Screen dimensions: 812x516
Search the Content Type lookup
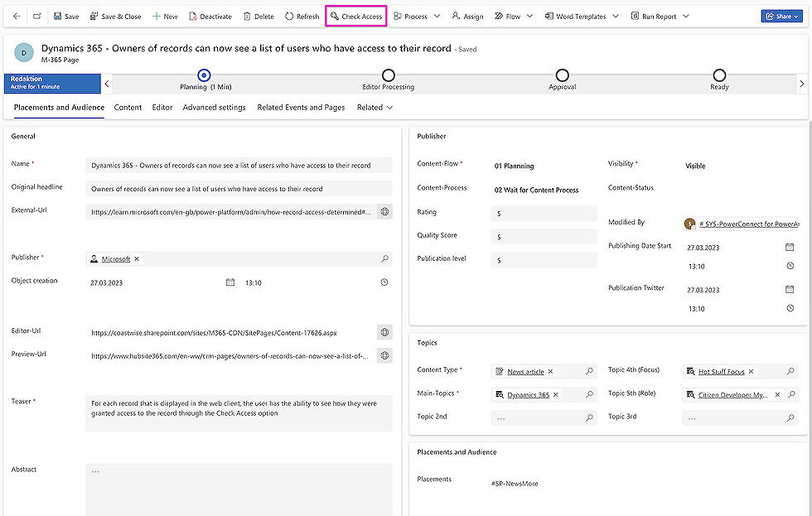(x=589, y=371)
